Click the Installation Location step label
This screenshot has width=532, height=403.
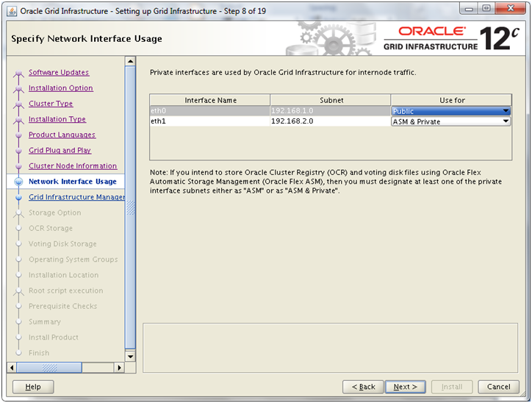tap(64, 275)
